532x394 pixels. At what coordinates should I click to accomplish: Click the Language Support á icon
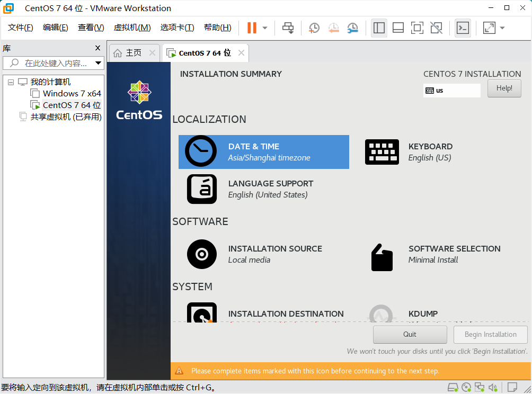tap(202, 189)
